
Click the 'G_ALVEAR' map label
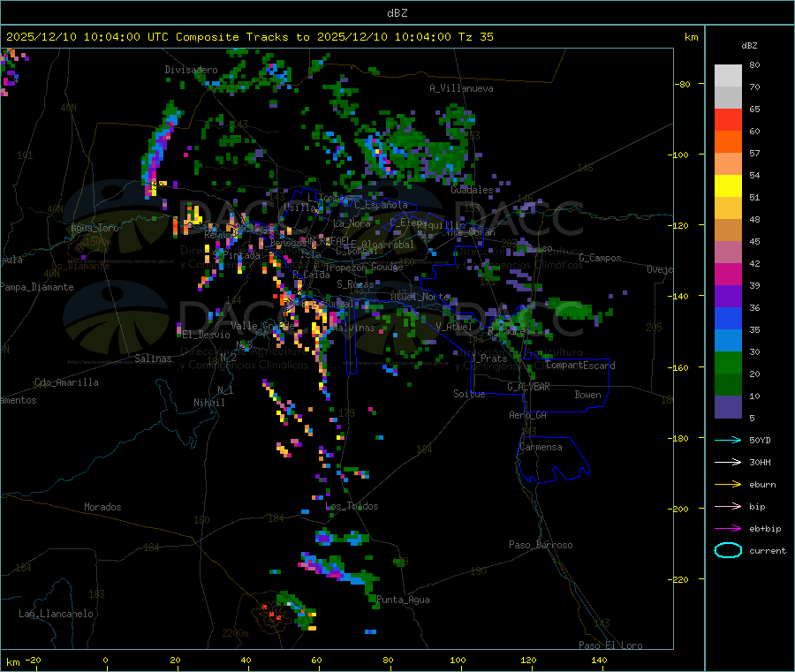coord(528,387)
